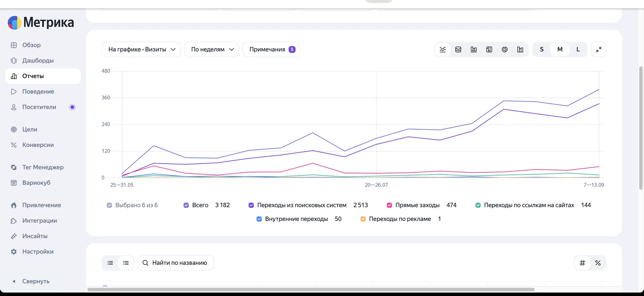
Task: Show absolute values with # button
Action: 582,263
